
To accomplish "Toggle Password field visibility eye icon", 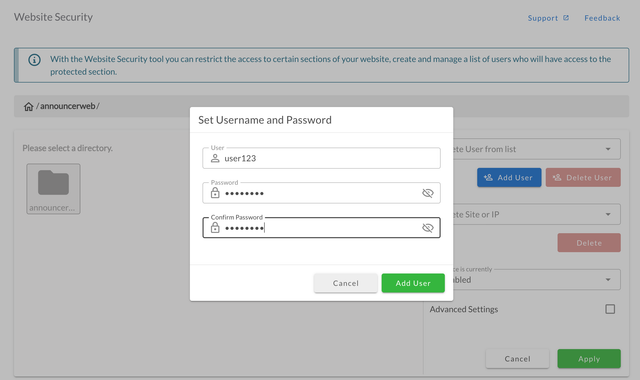I will point(427,193).
